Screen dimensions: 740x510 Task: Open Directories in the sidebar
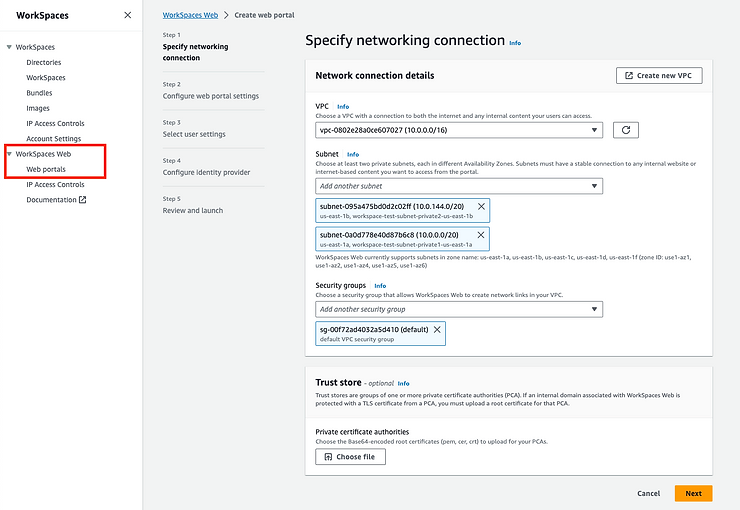[x=43, y=62]
